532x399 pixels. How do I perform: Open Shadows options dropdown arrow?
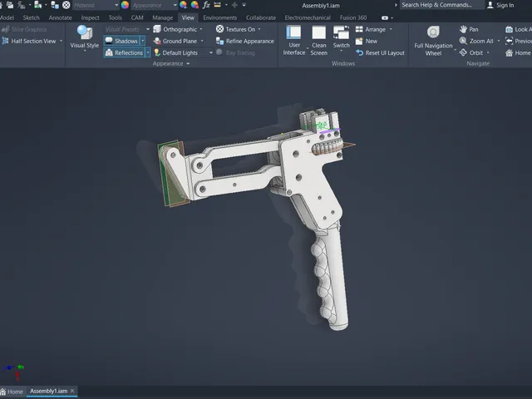click(143, 41)
